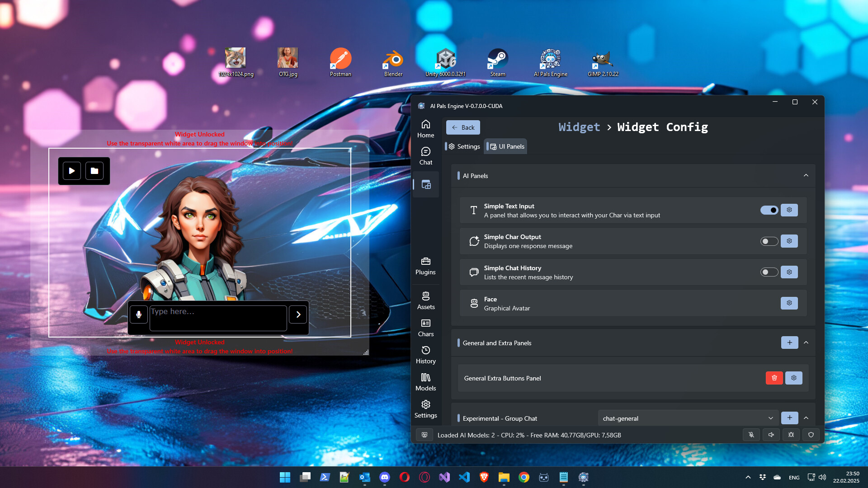Open the History panel from the sidebar
The width and height of the screenshot is (868, 488).
425,354
